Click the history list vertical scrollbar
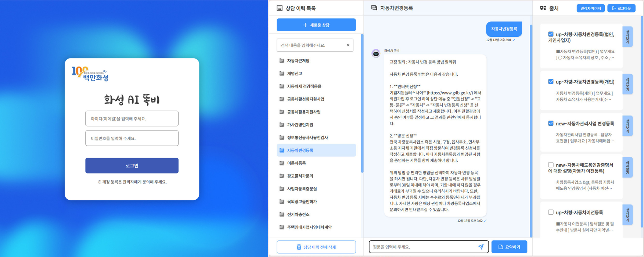Image resolution: width=644 pixels, height=257 pixels. (x=362, y=103)
